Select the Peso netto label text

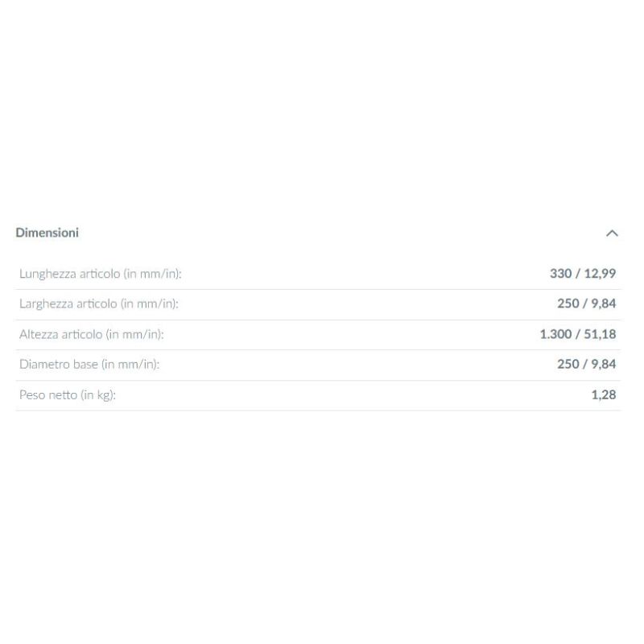[47, 395]
